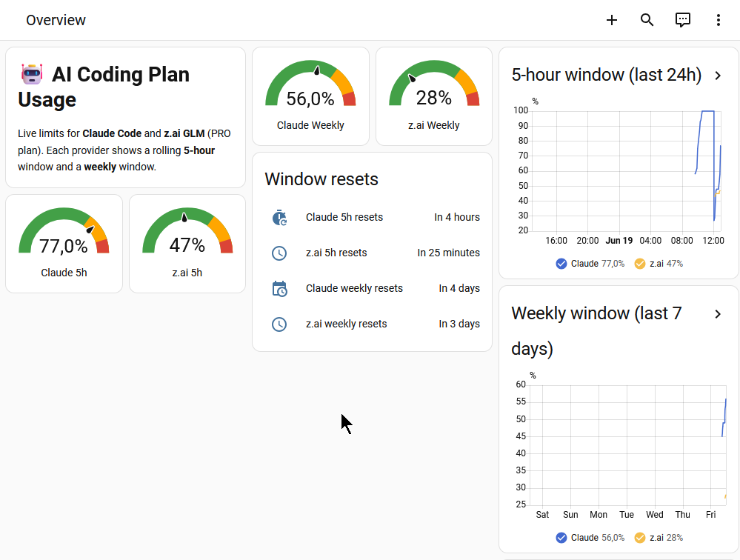
Task: Toggle z.ai 28% series in weekly chart legend
Action: click(x=659, y=538)
